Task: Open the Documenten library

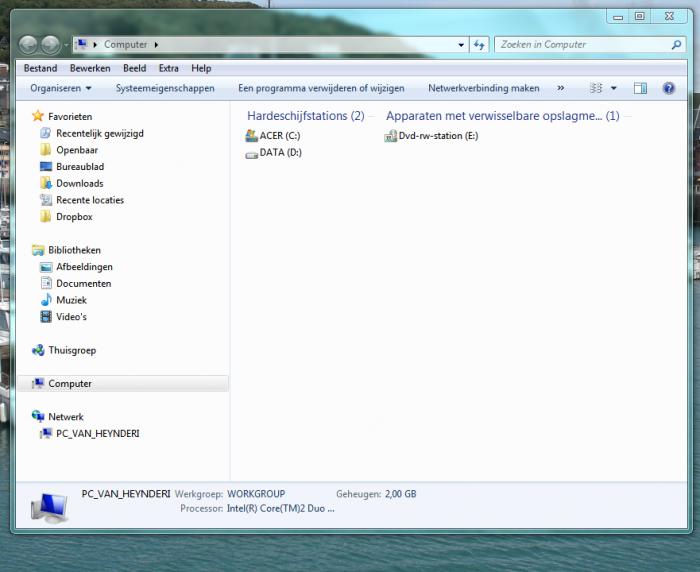Action: pos(83,284)
